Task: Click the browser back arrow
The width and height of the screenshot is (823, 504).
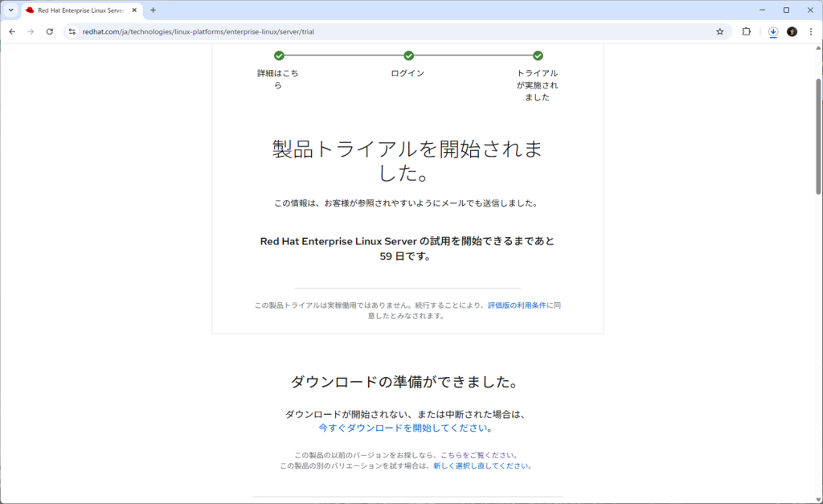Action: coord(12,31)
